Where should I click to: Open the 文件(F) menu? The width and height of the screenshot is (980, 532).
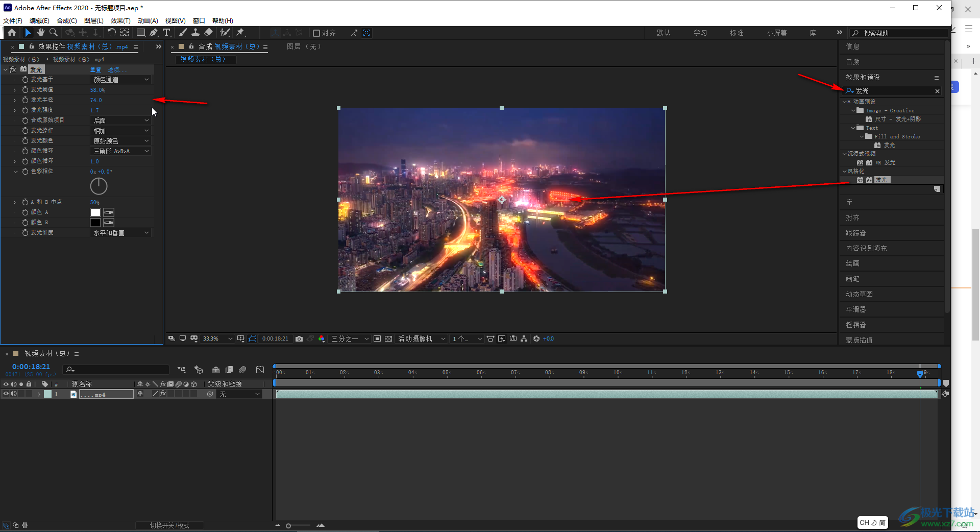tap(13, 21)
